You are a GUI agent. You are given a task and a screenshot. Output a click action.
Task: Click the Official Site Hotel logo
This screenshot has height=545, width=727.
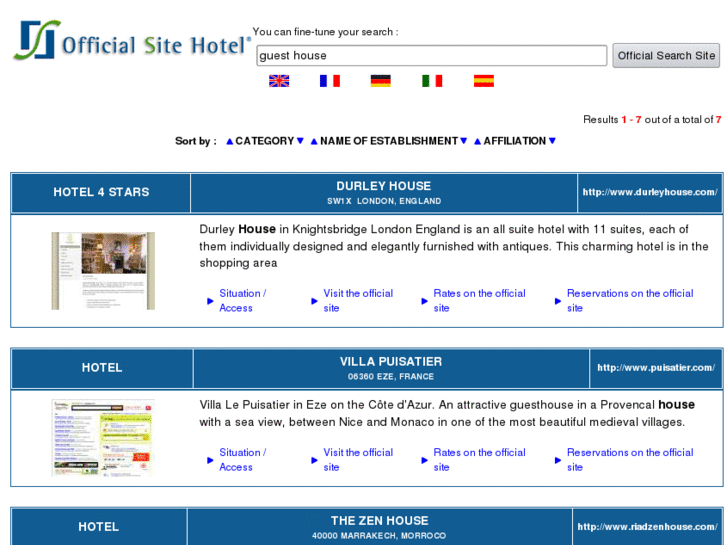(x=132, y=41)
